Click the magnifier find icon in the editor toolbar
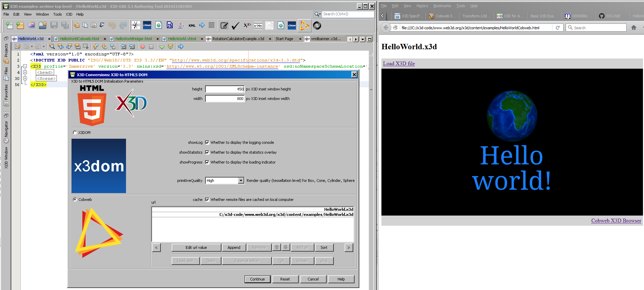 [x=52, y=46]
